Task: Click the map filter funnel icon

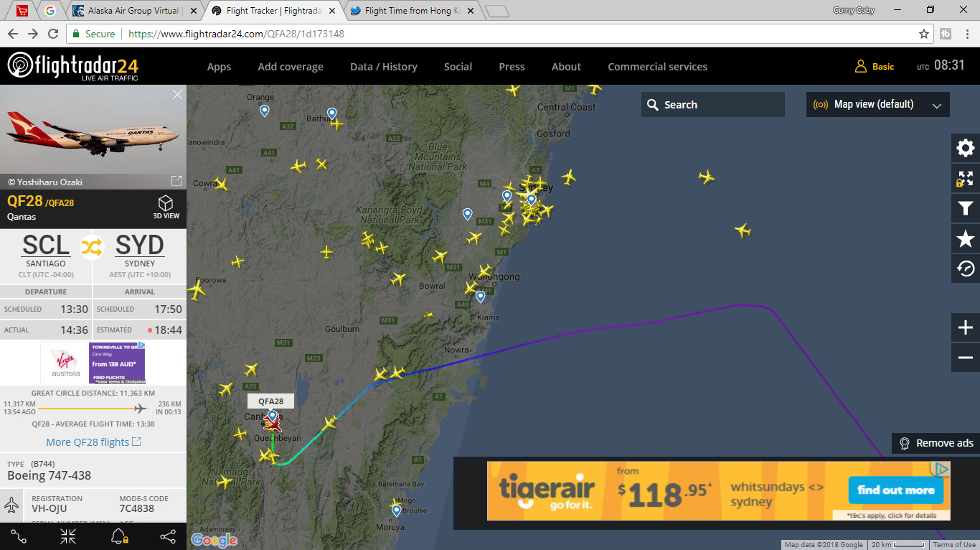Action: 966,208
